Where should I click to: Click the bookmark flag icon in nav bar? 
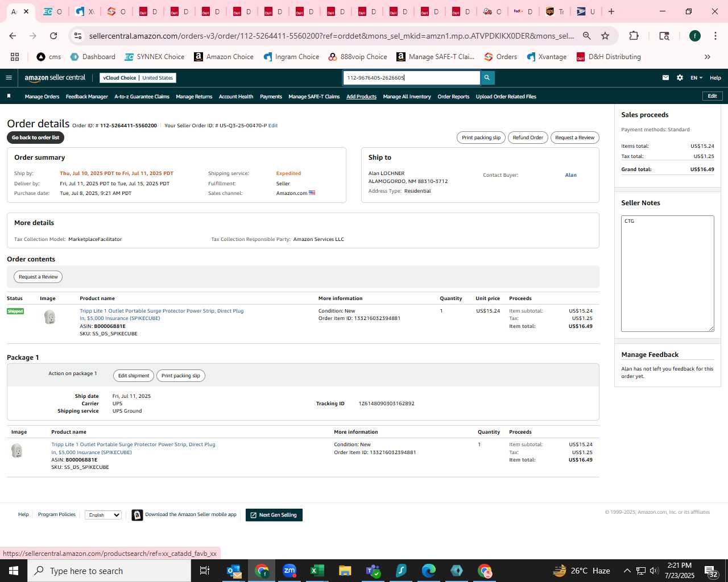click(9, 96)
